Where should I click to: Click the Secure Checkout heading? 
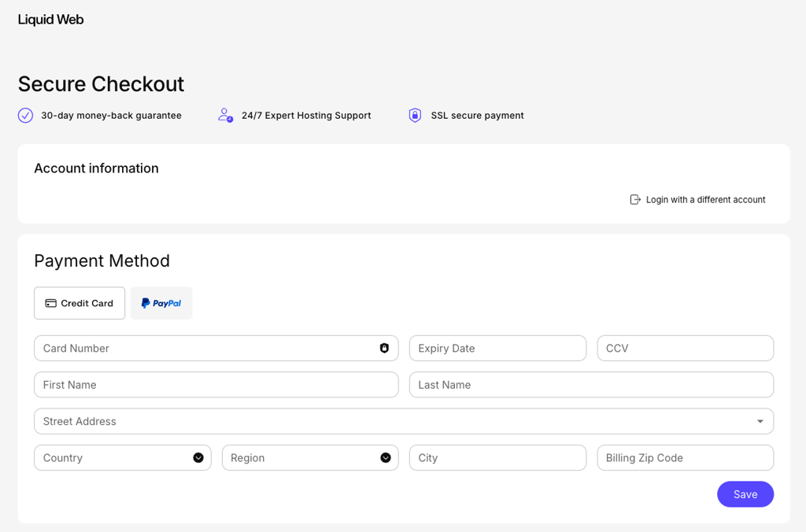click(x=101, y=83)
